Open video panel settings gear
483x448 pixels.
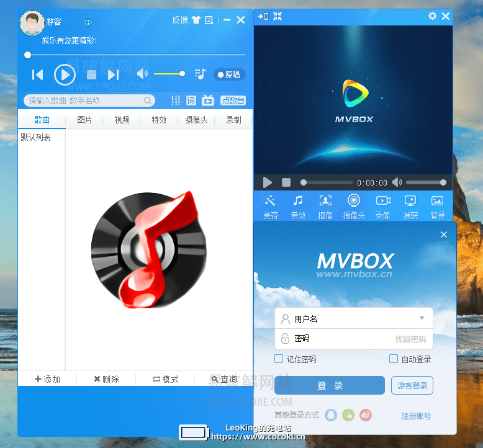(432, 16)
